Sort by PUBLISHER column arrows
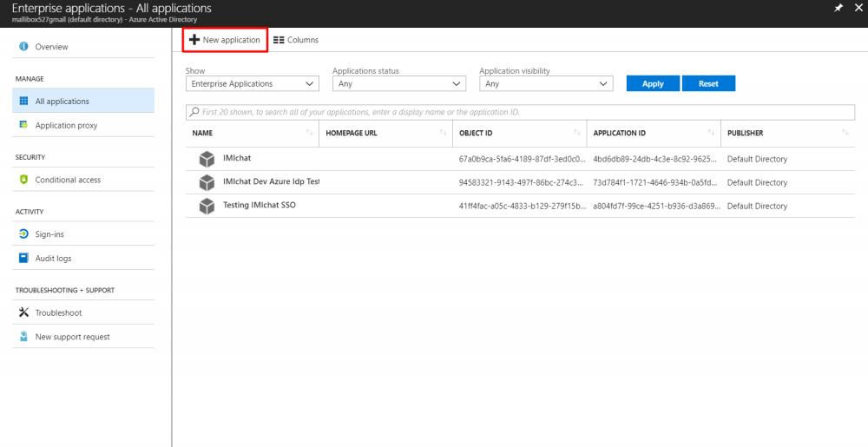868x447 pixels. pyautogui.click(x=845, y=133)
